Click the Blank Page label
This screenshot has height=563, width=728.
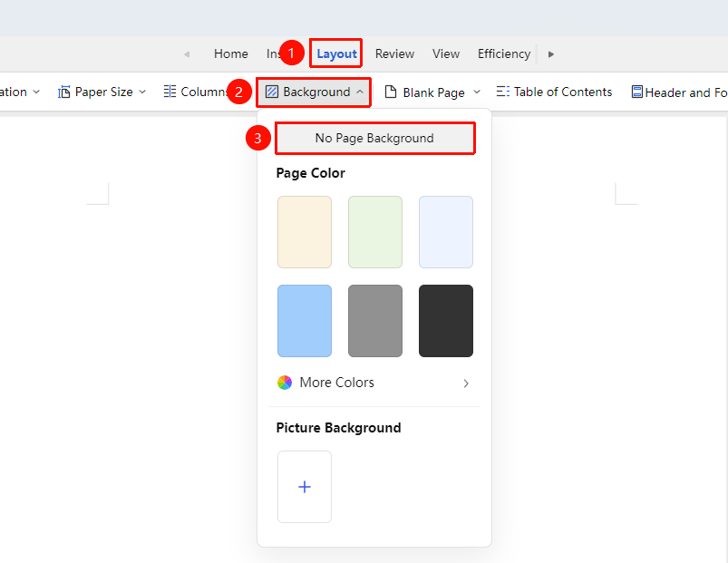coord(433,92)
